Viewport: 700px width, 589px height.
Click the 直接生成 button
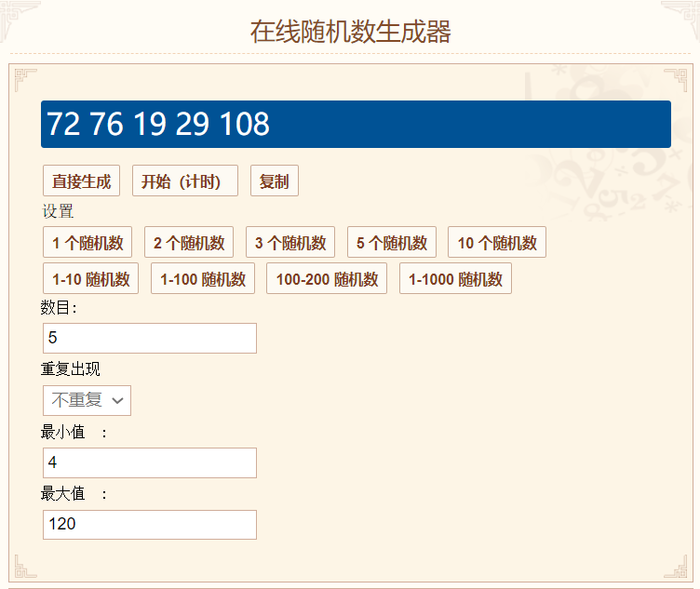(x=81, y=181)
